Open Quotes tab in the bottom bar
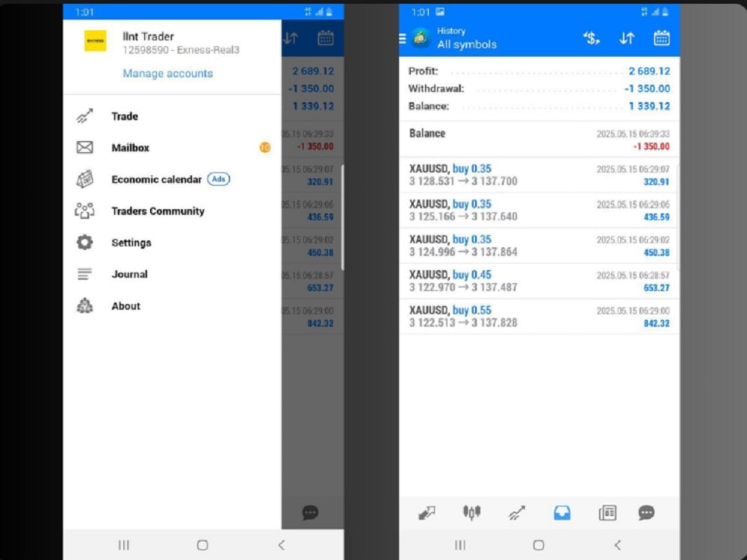 click(x=427, y=513)
